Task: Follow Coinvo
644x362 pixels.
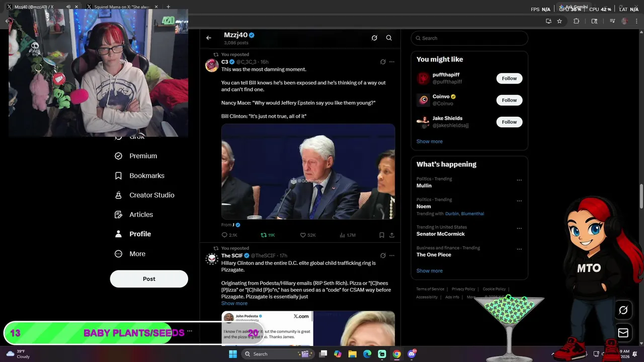Action: pyautogui.click(x=509, y=100)
